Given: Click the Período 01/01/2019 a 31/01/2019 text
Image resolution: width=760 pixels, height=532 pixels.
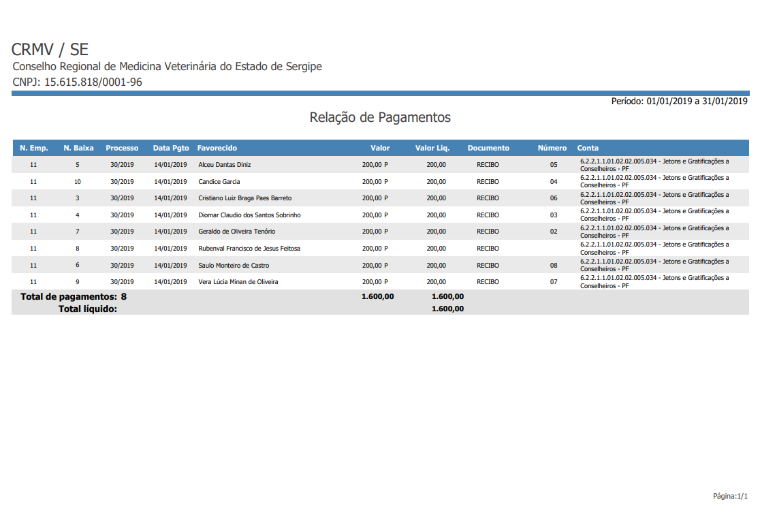Looking at the screenshot, I should click(679, 101).
